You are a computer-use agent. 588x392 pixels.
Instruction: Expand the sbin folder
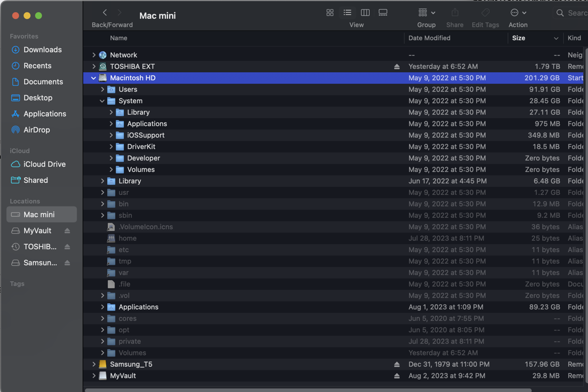click(103, 215)
